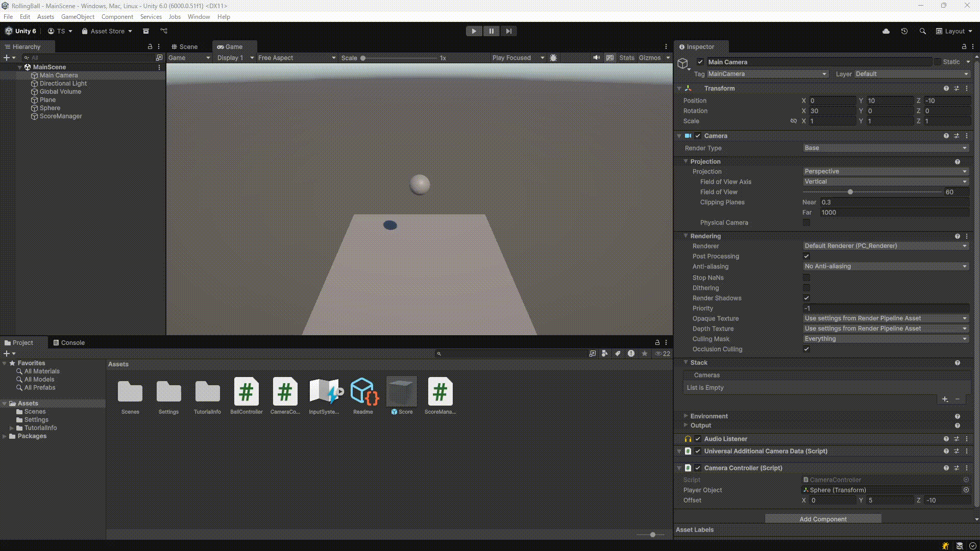This screenshot has width=980, height=551.
Task: Enable the Physical Camera checkbox
Action: [x=806, y=222]
